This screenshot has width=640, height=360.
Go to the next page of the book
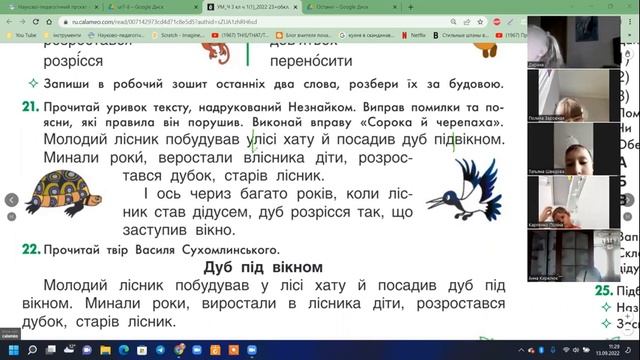628,200
